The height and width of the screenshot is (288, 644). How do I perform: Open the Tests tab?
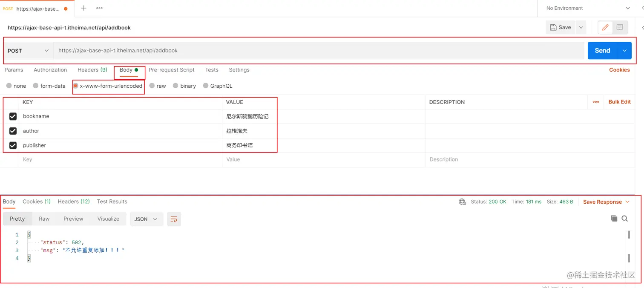click(212, 70)
